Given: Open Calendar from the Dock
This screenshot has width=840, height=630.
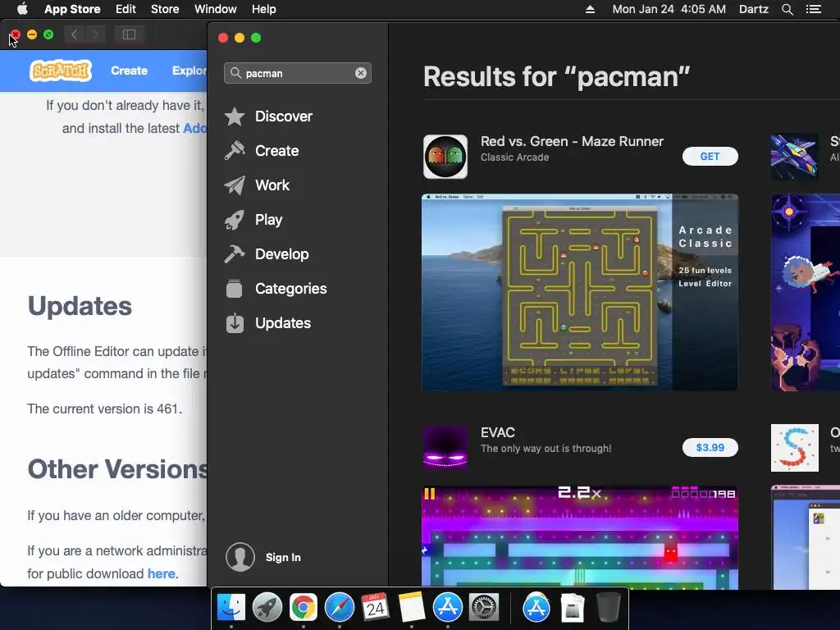Looking at the screenshot, I should tap(375, 608).
